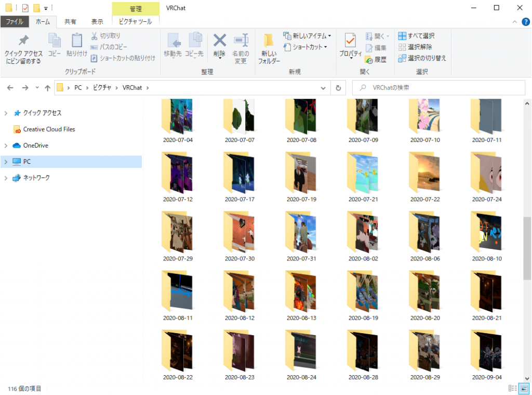The width and height of the screenshot is (532, 395).
Task: Click PC in address breadcrumb
Action: click(x=78, y=88)
